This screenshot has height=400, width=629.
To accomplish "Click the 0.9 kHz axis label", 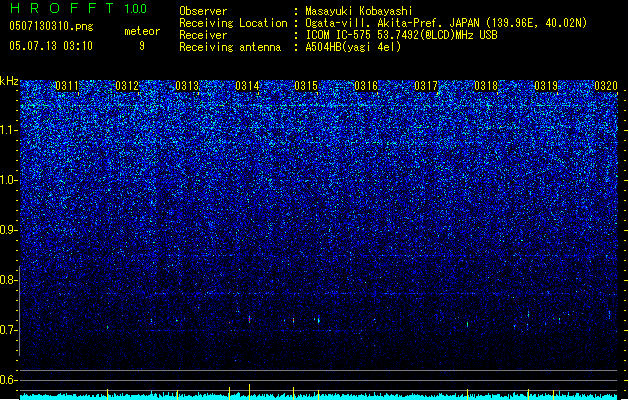I will [x=9, y=230].
